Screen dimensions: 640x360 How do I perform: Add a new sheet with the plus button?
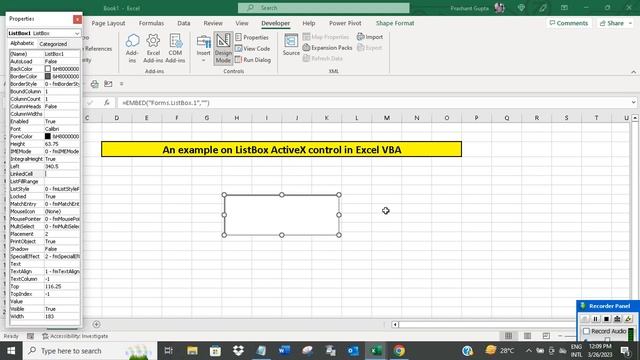pos(96,324)
